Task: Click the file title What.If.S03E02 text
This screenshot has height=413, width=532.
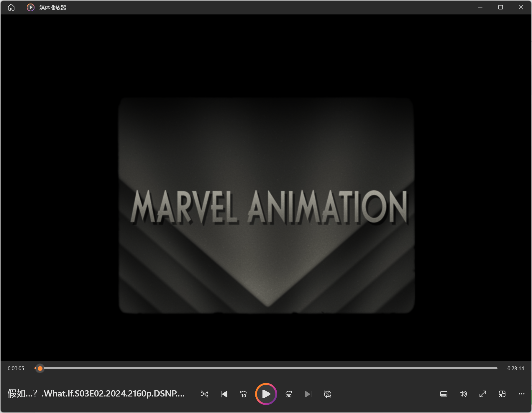Action: tap(96, 394)
